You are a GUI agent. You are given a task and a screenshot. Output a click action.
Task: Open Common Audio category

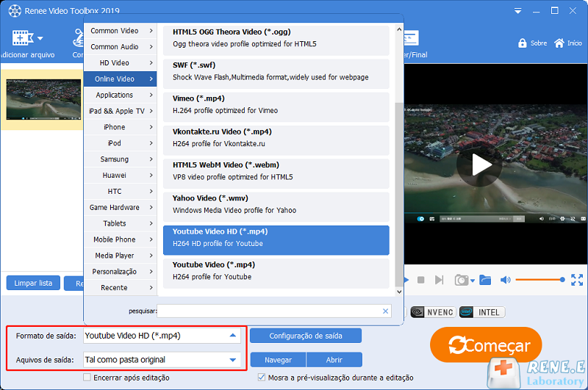click(x=120, y=47)
